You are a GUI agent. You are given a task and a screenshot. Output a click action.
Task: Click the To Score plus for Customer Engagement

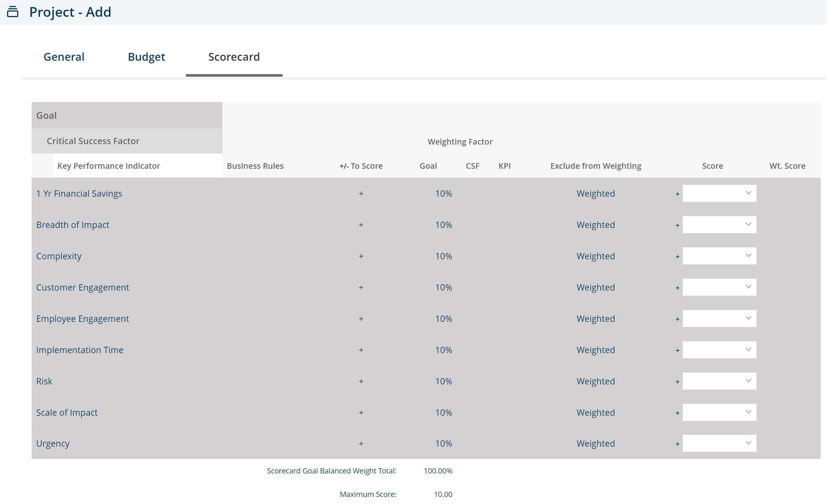[361, 288]
